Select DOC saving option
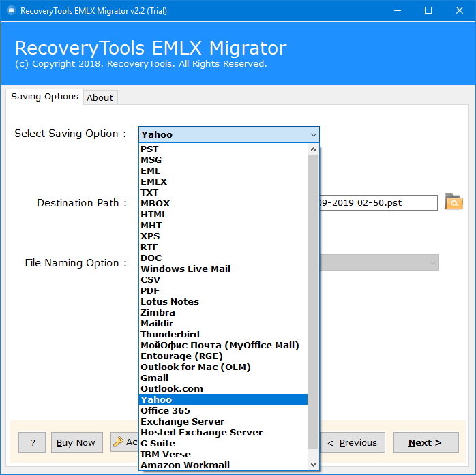 click(223, 258)
